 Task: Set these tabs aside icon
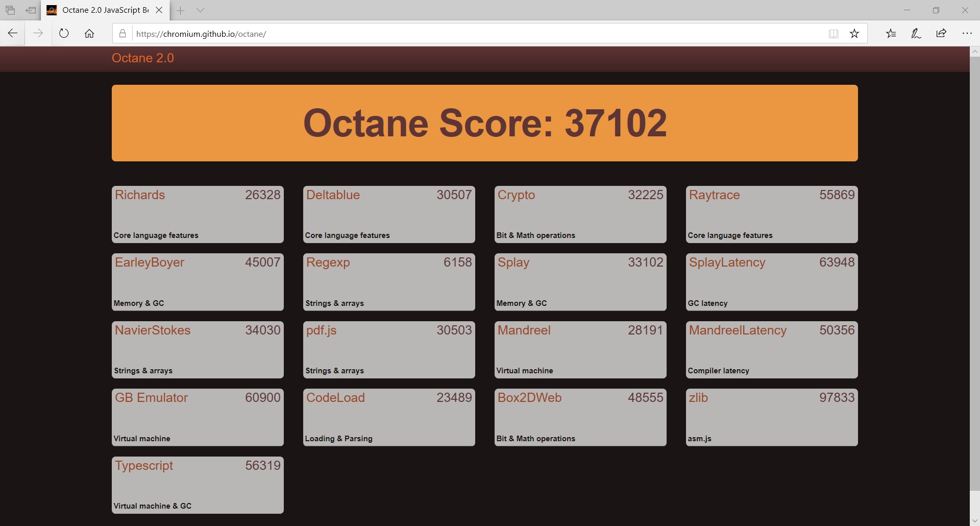(x=31, y=10)
